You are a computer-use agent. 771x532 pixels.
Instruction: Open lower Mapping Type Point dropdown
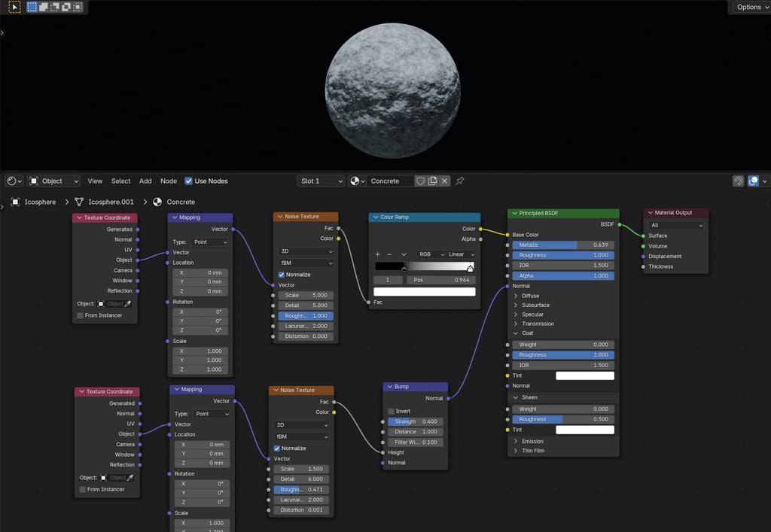pos(212,414)
